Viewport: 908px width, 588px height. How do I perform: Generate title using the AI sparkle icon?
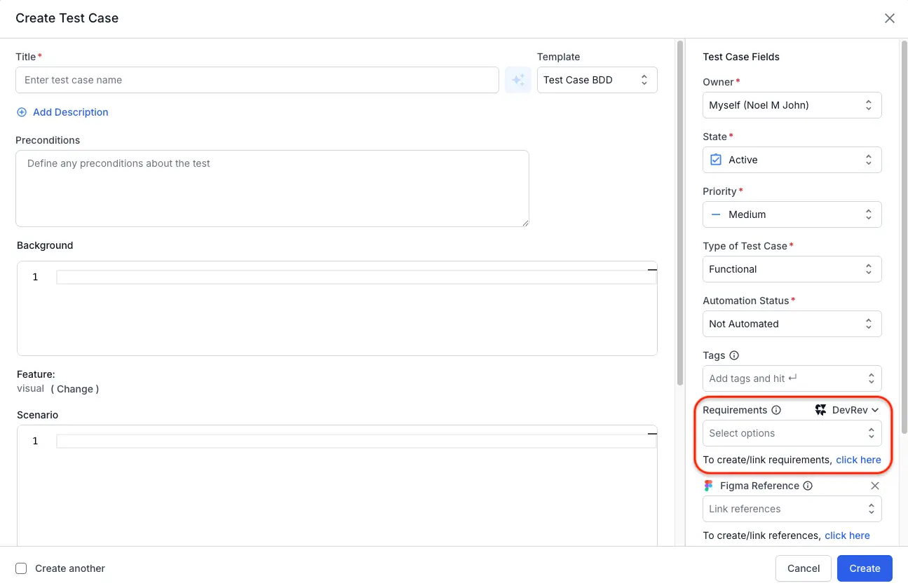click(517, 80)
